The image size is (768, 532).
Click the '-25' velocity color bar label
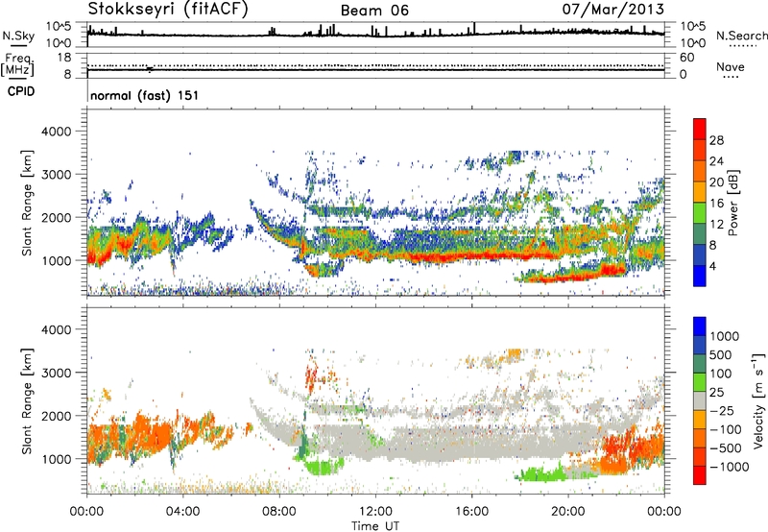click(x=721, y=411)
